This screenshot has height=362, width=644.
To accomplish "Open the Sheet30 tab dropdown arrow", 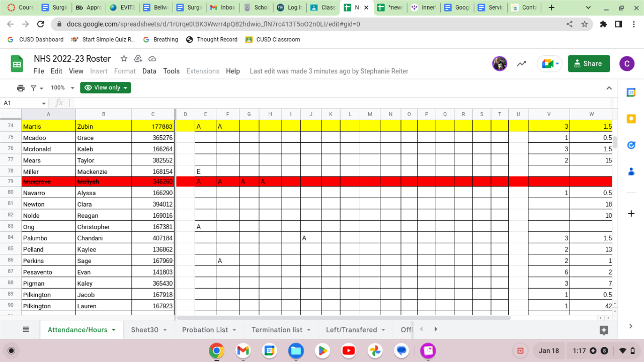I will [165, 330].
